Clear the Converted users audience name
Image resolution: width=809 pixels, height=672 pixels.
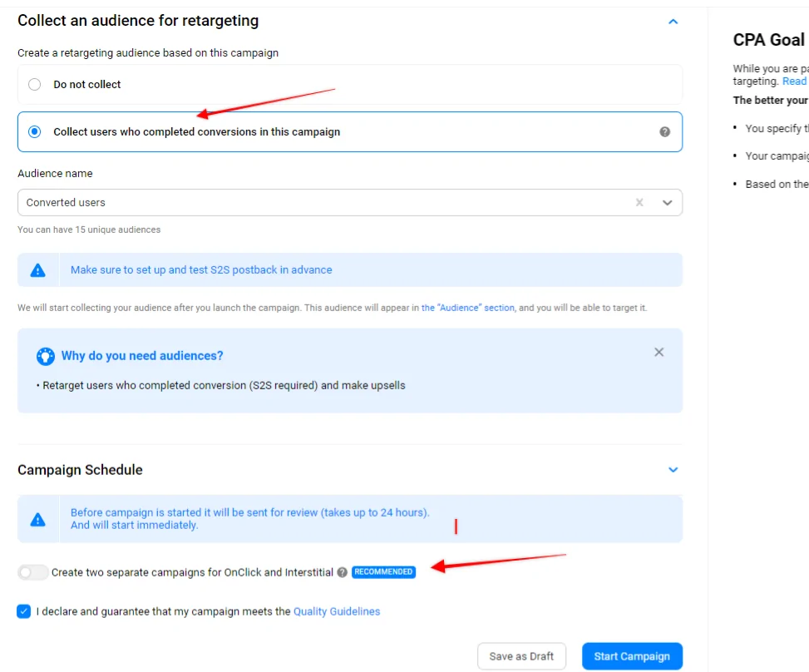[x=639, y=202]
